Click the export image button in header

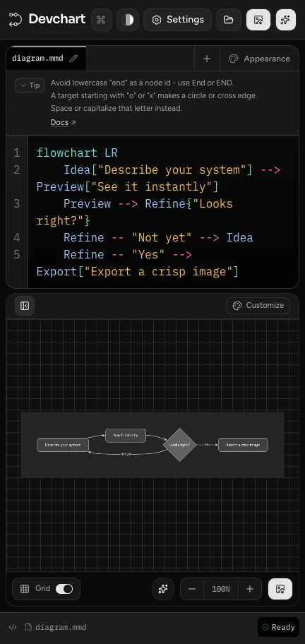pyautogui.click(x=258, y=20)
